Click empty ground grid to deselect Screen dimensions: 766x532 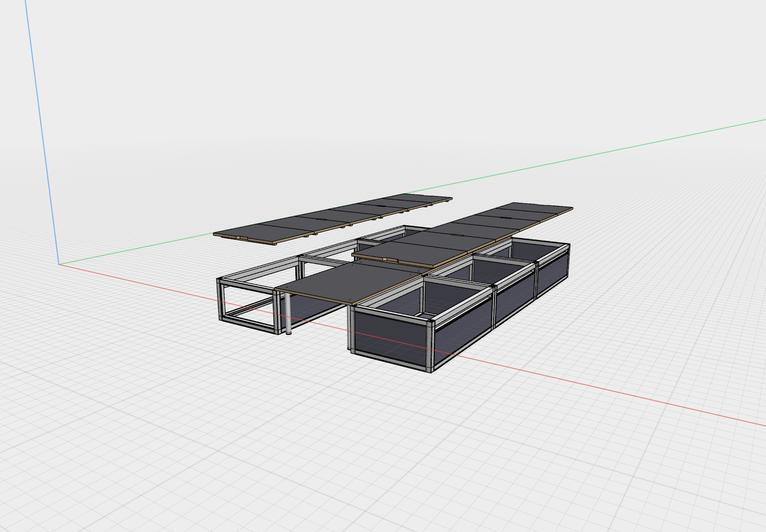(191, 431)
